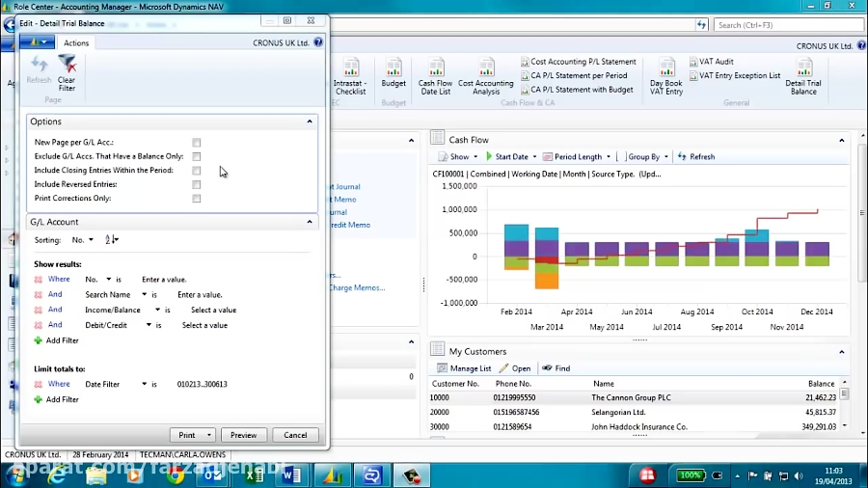Image resolution: width=868 pixels, height=488 pixels.
Task: Open CA P/L Statement with Budget
Action: pos(577,89)
